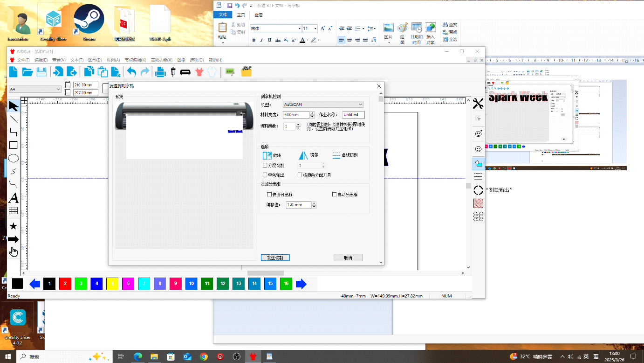Click the 取消 cancel button

point(348,258)
